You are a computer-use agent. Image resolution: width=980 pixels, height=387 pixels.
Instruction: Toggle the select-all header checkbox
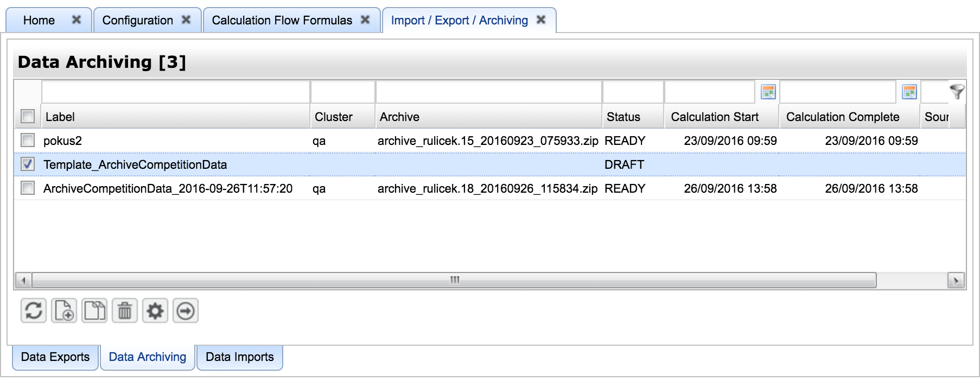point(28,116)
